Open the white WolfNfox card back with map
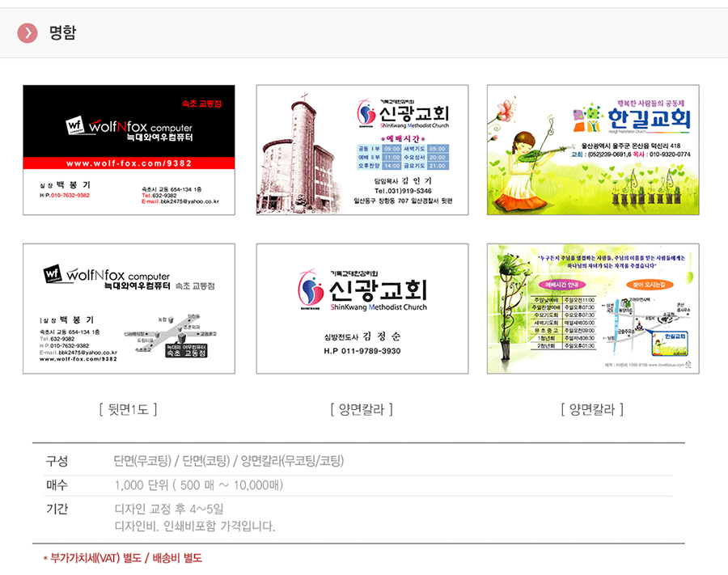Viewport: 728px width, 575px height. [x=129, y=309]
